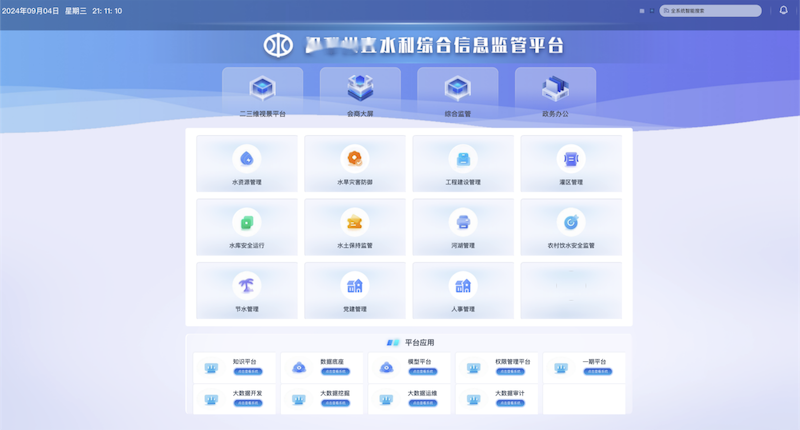Click the blue button under 大数据运维
Image resolution: width=800 pixels, height=430 pixels.
(x=423, y=403)
